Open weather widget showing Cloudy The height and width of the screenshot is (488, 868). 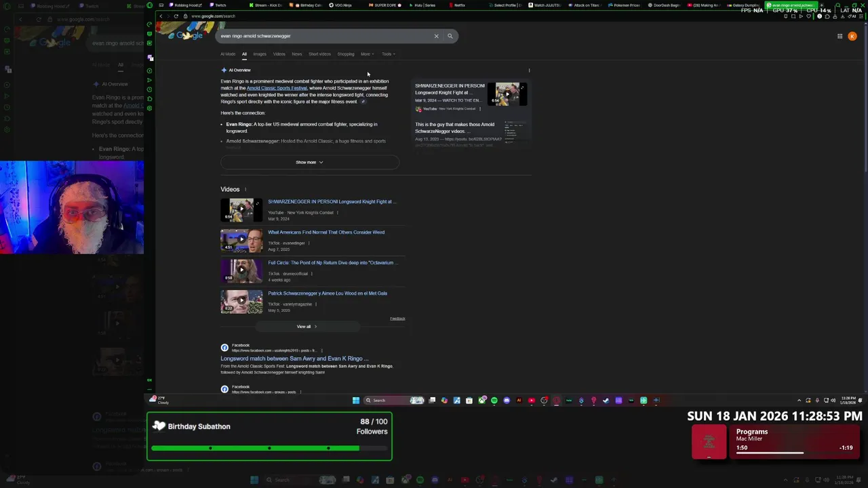coord(160,401)
